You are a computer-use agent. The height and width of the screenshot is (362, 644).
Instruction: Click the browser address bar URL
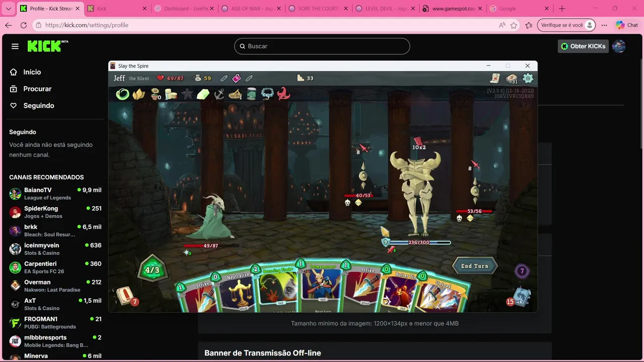pos(87,25)
